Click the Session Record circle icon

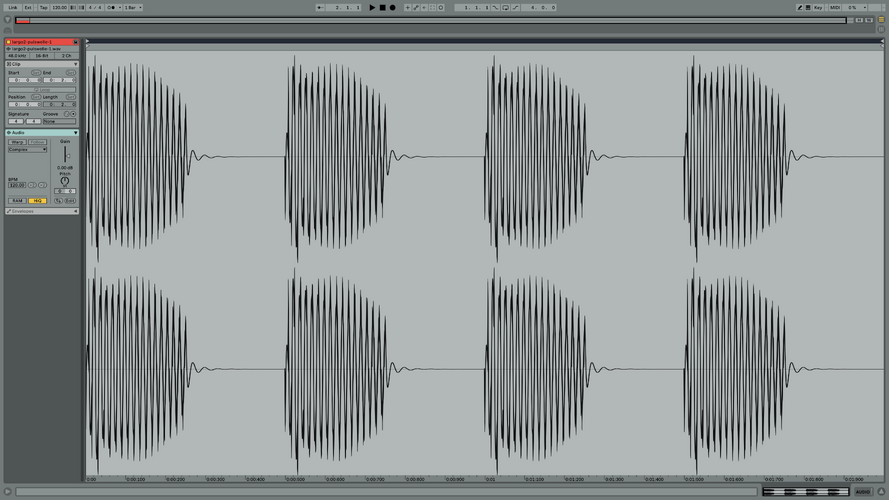click(441, 7)
